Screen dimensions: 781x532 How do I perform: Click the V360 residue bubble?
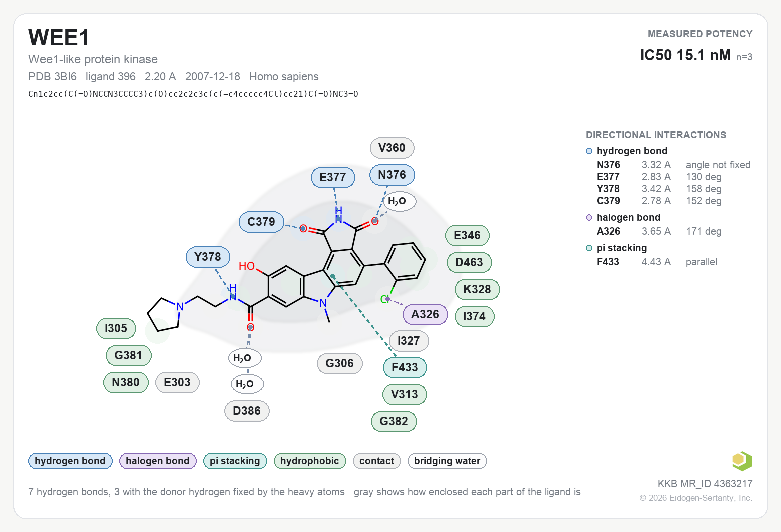click(392, 148)
